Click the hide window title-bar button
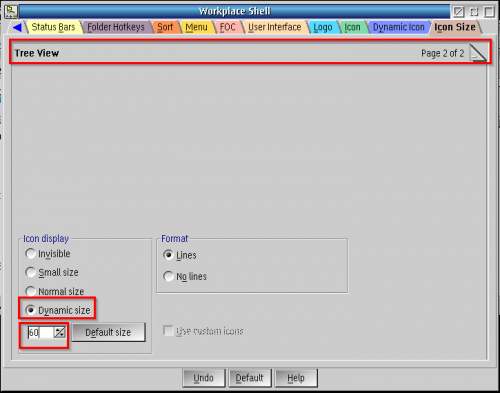500x393 pixels. coord(459,12)
